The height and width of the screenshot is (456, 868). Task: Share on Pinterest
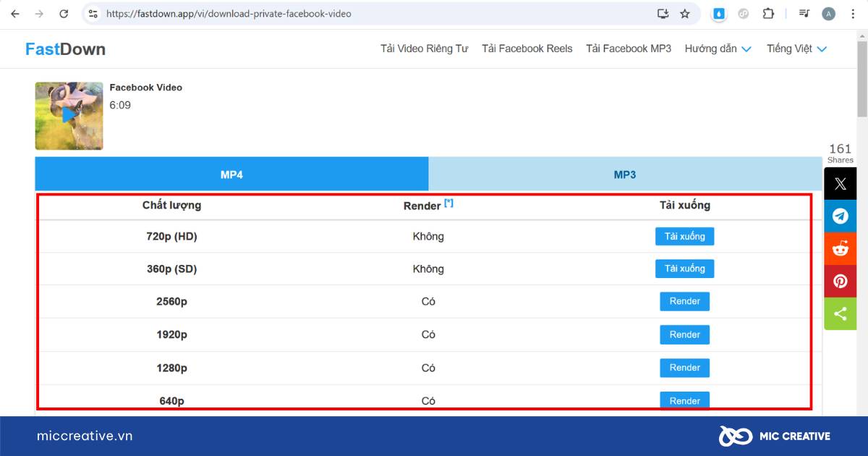(841, 281)
